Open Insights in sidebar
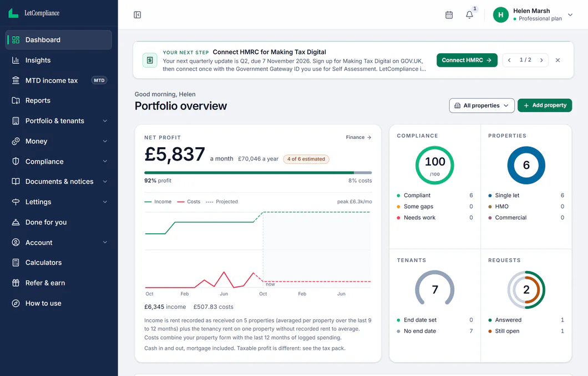This screenshot has width=588, height=376. pyautogui.click(x=58, y=60)
